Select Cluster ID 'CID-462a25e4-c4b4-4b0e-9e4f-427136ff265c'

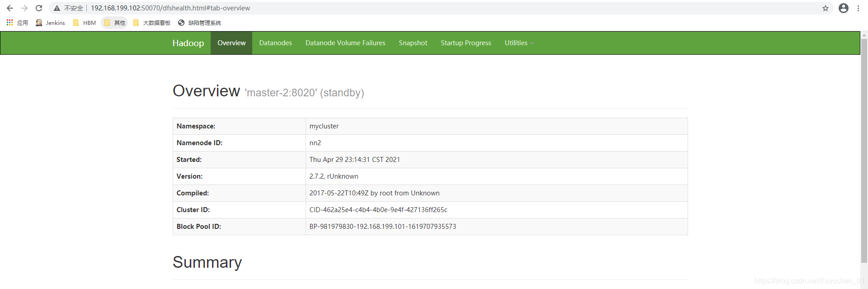378,210
